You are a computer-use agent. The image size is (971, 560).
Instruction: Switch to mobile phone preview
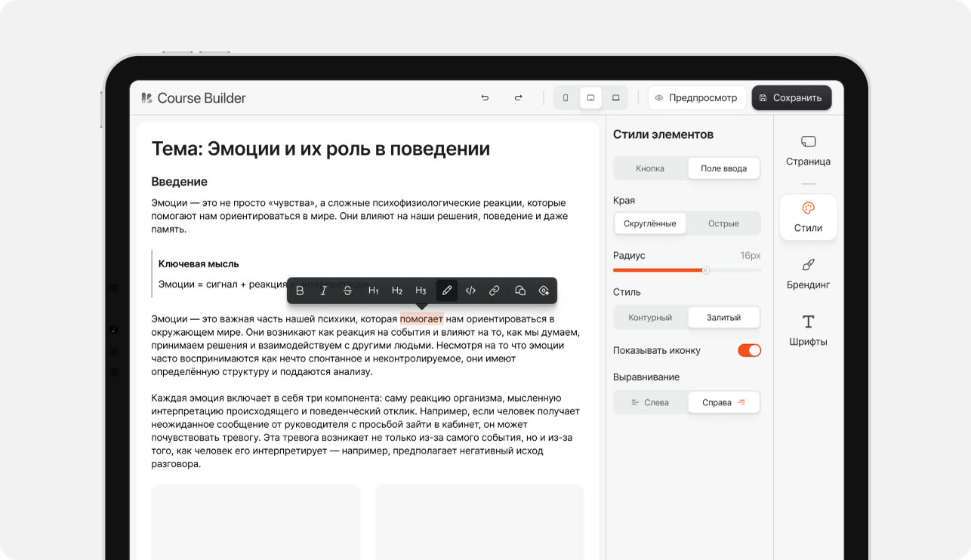(566, 98)
